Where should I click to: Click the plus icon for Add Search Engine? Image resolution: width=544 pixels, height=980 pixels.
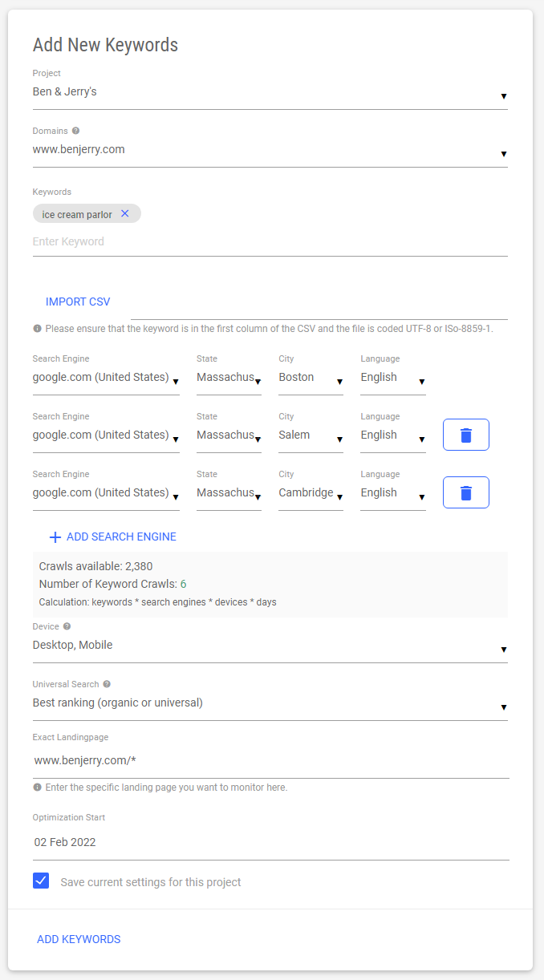point(55,537)
